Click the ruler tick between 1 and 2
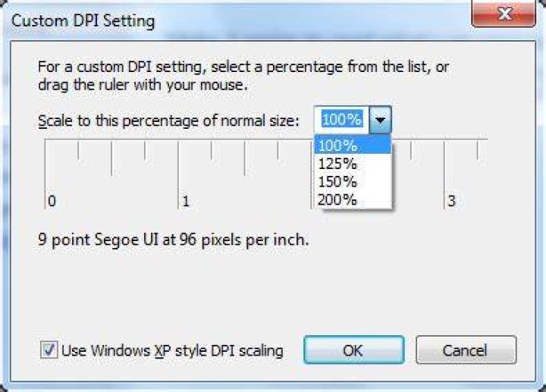 tap(245, 158)
